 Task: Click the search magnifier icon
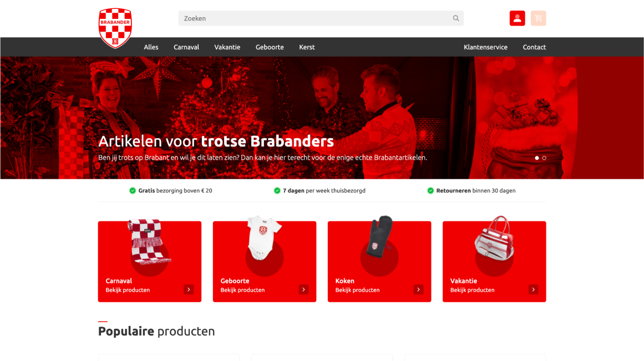(x=456, y=18)
